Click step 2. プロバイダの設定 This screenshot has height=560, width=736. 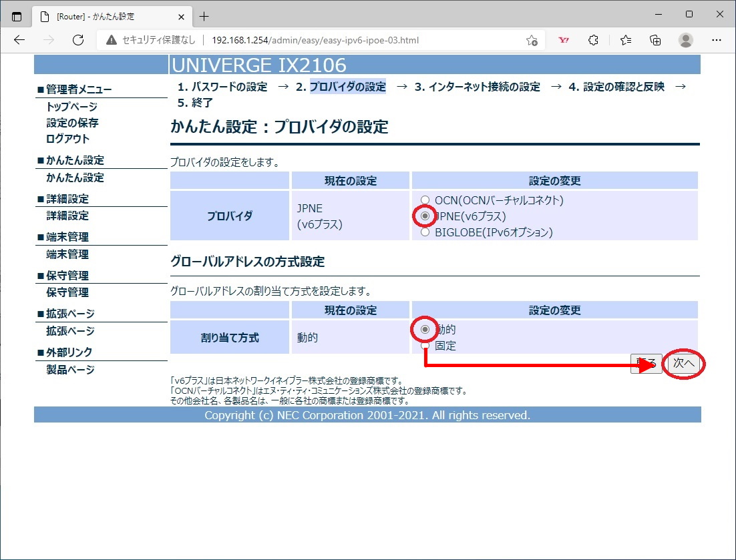pos(341,87)
